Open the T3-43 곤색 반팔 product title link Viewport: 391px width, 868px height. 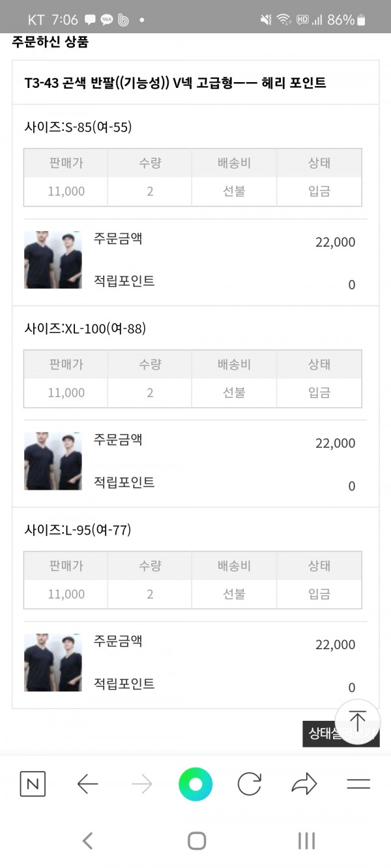pos(175,83)
